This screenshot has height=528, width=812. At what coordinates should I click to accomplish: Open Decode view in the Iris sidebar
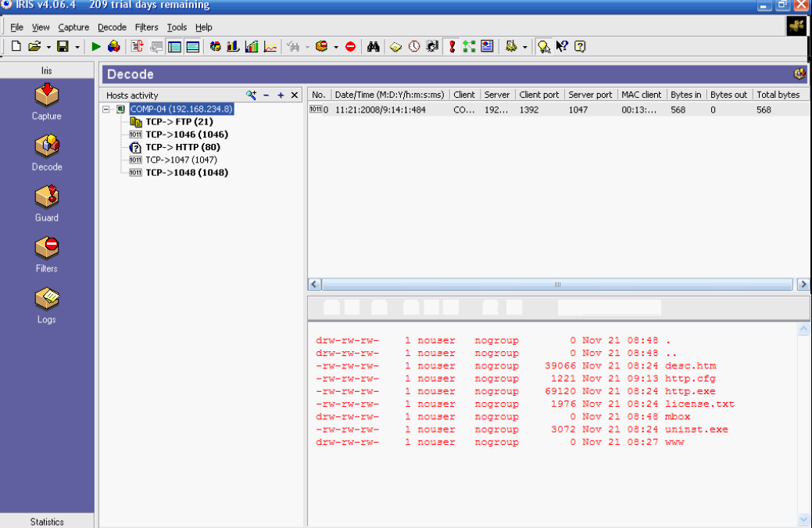[47, 153]
